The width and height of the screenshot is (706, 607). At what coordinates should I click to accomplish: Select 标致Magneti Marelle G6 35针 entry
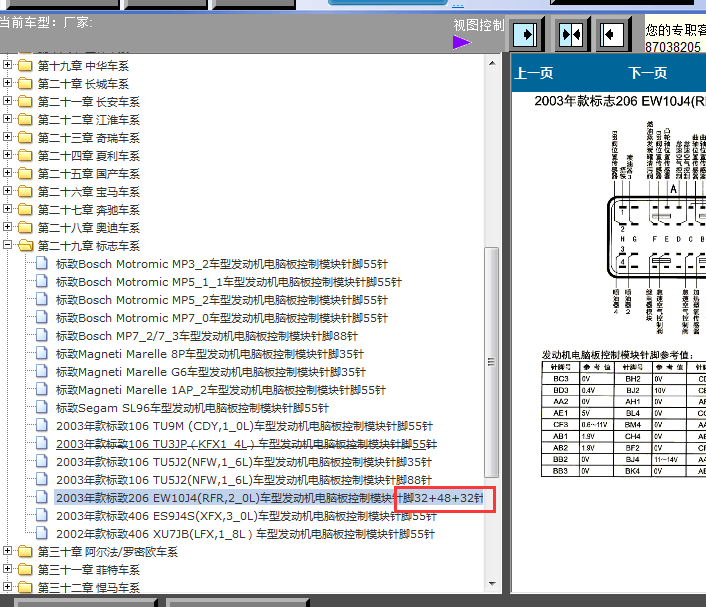click(211, 372)
